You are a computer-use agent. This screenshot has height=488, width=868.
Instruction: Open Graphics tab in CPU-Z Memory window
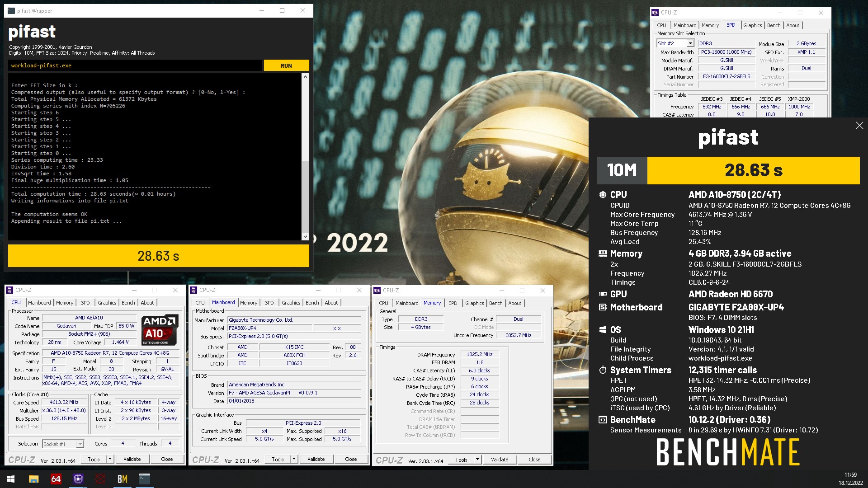point(475,303)
